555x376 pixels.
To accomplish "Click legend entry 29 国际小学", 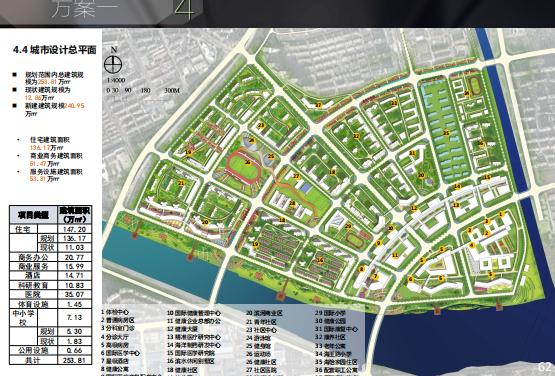I will pyautogui.click(x=330, y=313).
